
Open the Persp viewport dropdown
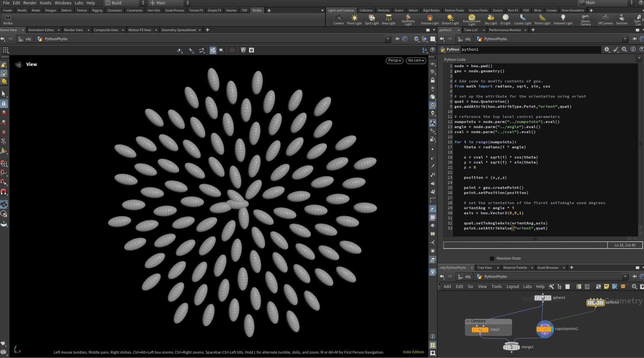click(394, 61)
